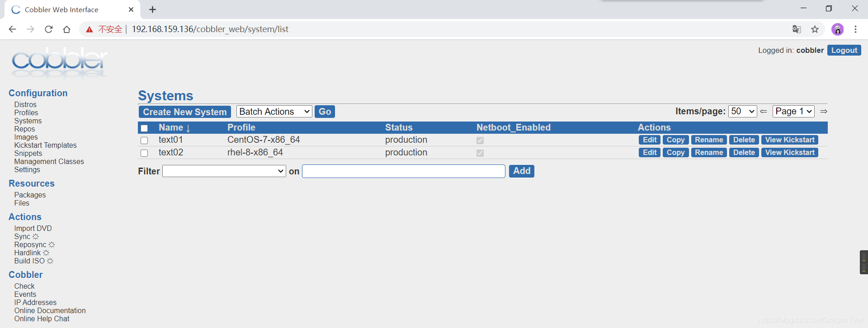
Task: Rename the text02 system
Action: 709,153
